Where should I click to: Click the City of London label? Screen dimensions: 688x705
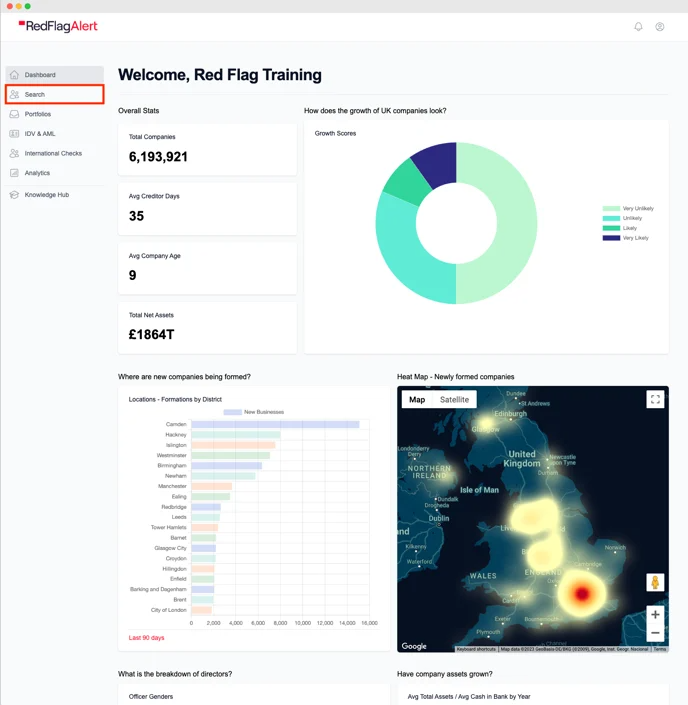[169, 610]
